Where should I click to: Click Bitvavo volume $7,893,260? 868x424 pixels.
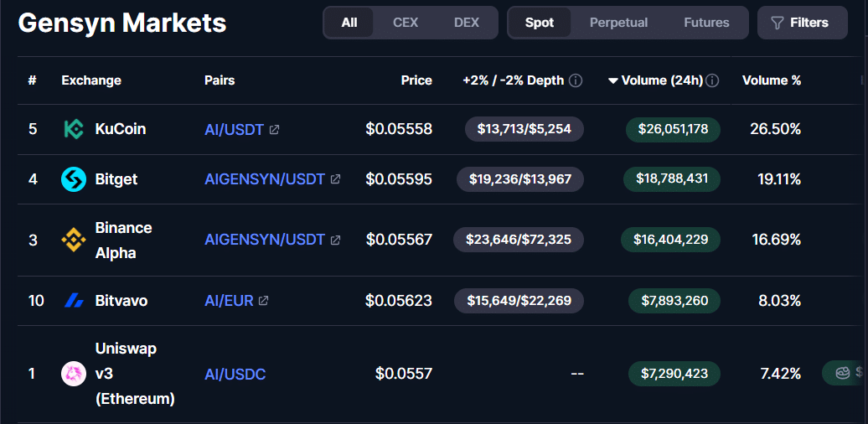tap(674, 301)
